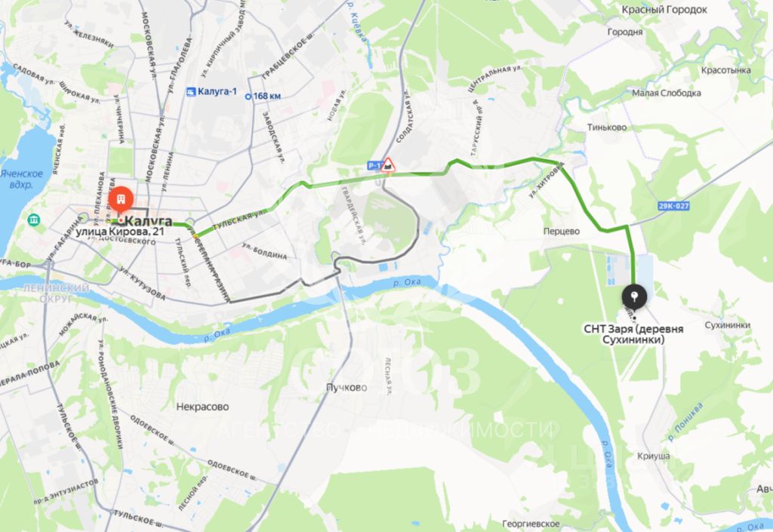Click the 29К-027 road shield

coord(673,206)
